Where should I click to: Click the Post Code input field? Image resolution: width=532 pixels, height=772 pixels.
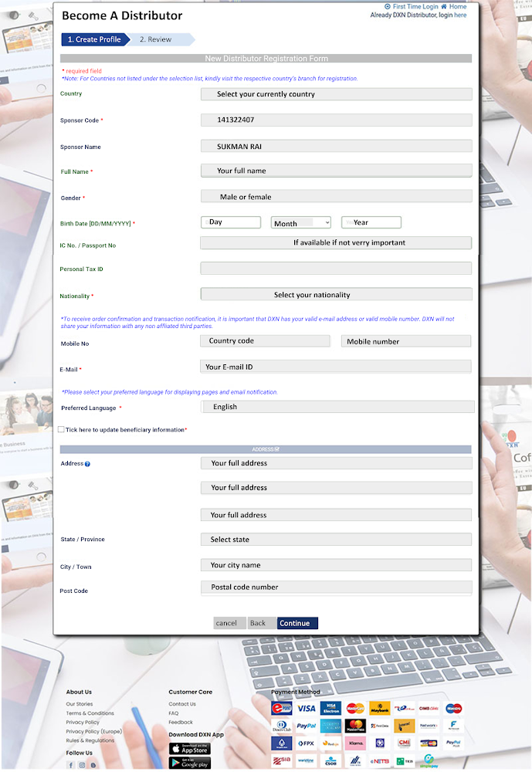337,587
